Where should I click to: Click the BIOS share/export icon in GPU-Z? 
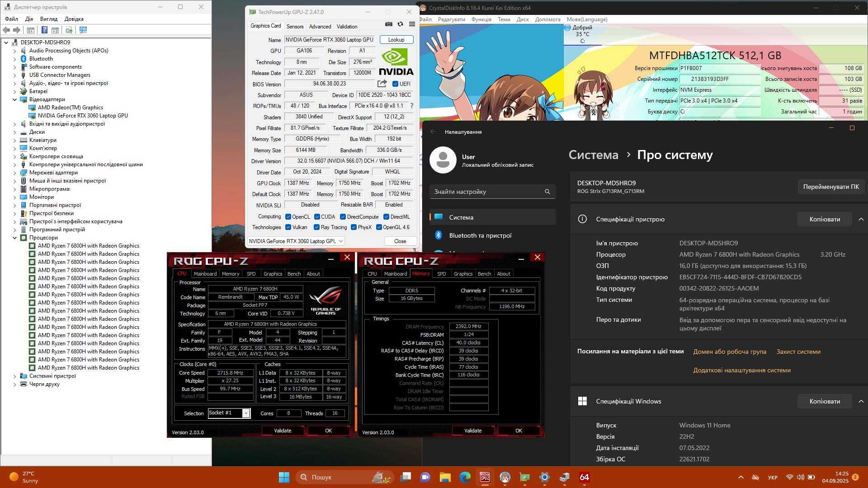[x=382, y=84]
